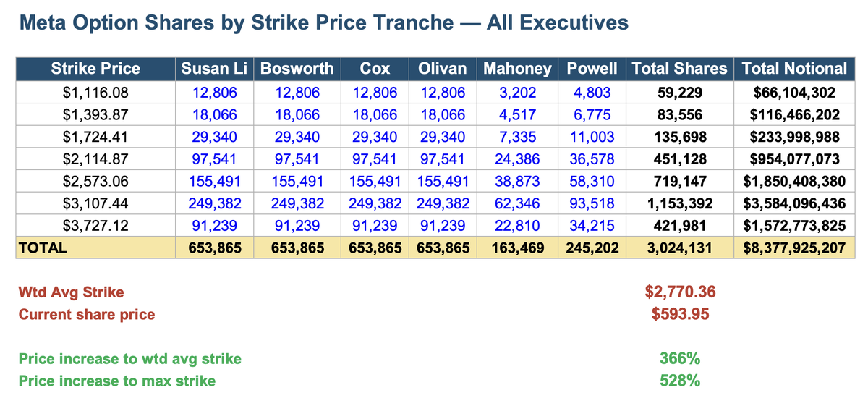Click the $3,727.12 strike price cell
The image size is (868, 406).
click(x=95, y=225)
